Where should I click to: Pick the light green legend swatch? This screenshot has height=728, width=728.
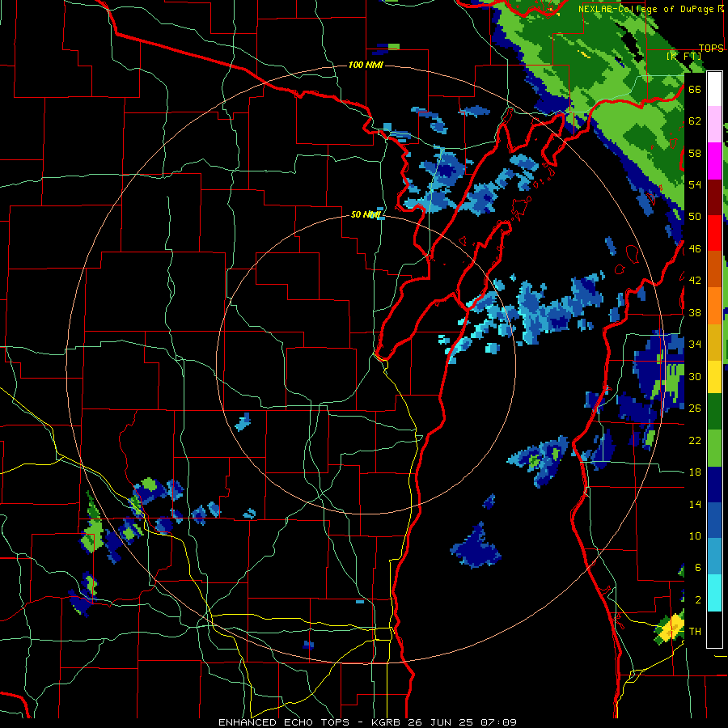(714, 448)
